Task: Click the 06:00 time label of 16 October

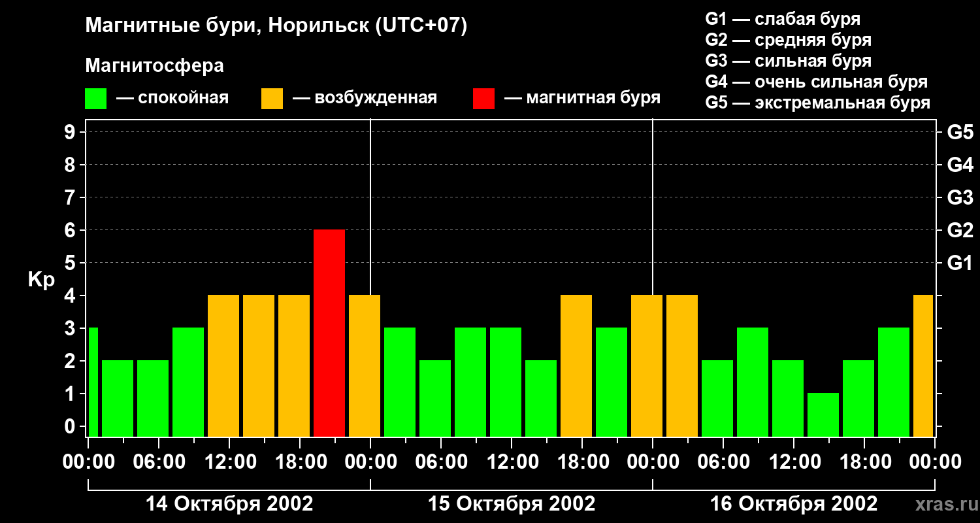Action: tap(723, 462)
